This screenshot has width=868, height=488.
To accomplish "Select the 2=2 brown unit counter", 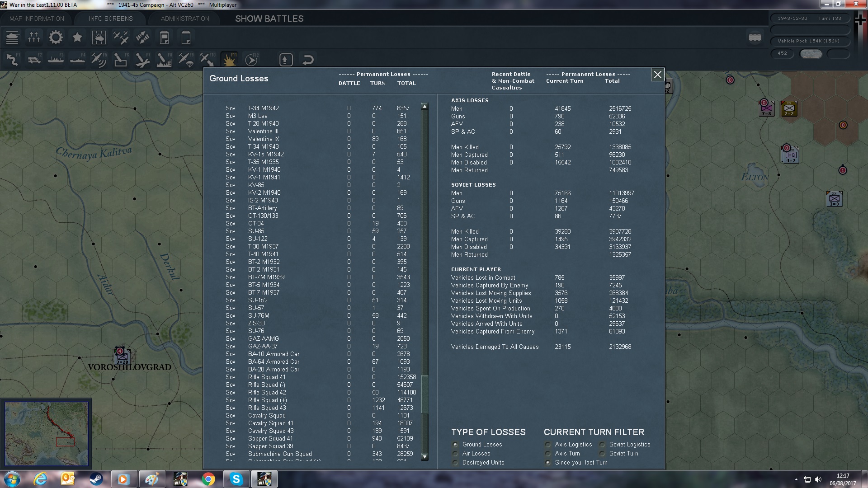I will 789,108.
